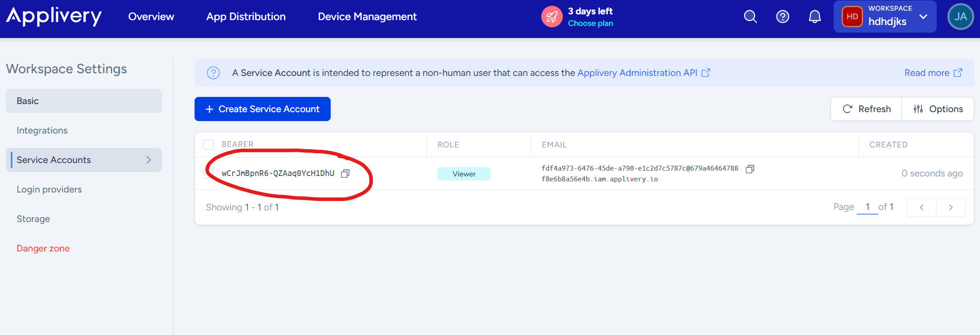Image resolution: width=980 pixels, height=335 pixels.
Task: Go to the previous page arrow
Action: coord(922,207)
